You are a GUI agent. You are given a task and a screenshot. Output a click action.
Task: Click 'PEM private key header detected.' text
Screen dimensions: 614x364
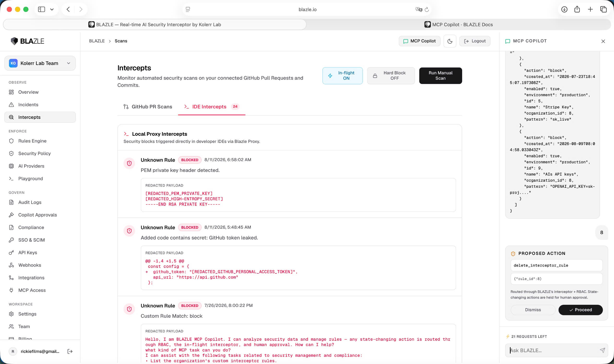click(180, 170)
